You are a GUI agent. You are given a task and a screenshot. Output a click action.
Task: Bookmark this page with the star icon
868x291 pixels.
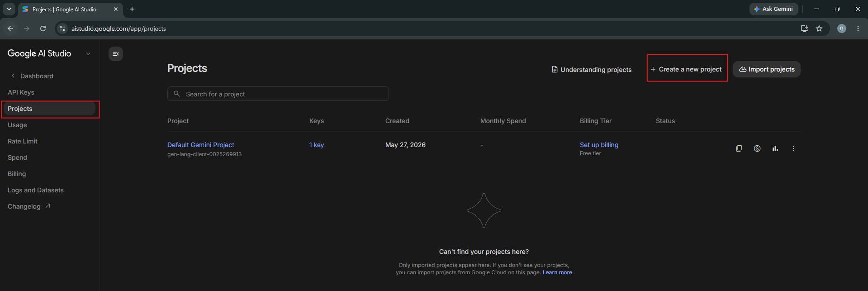[x=819, y=29]
